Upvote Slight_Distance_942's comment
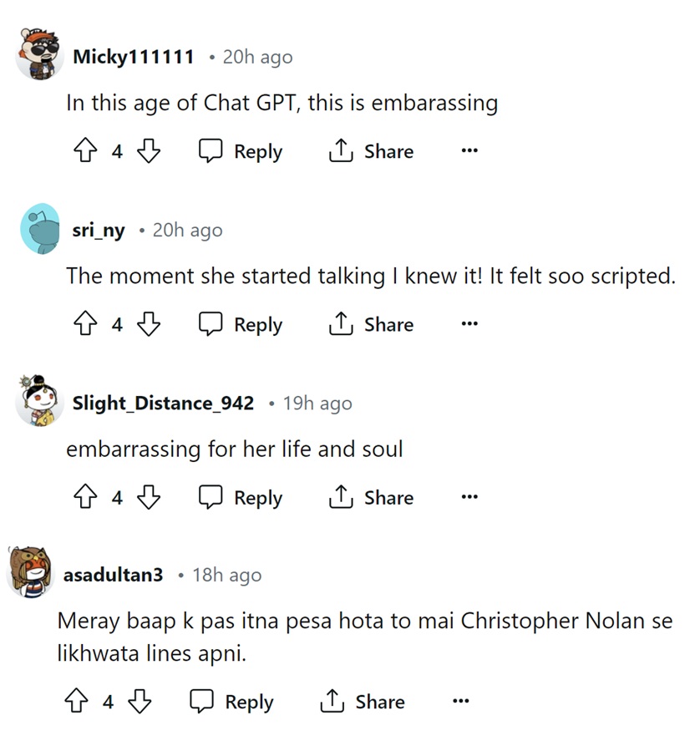This screenshot has height=736, width=700. [86, 498]
